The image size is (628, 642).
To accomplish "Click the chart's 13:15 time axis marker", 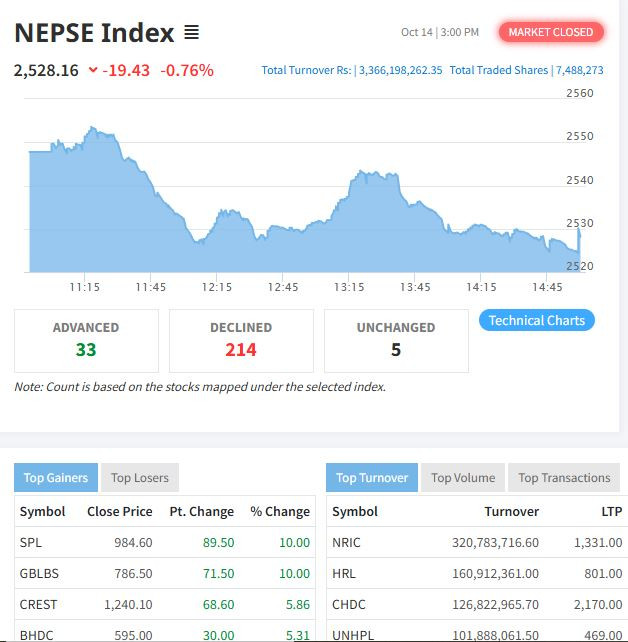I will 349,287.
